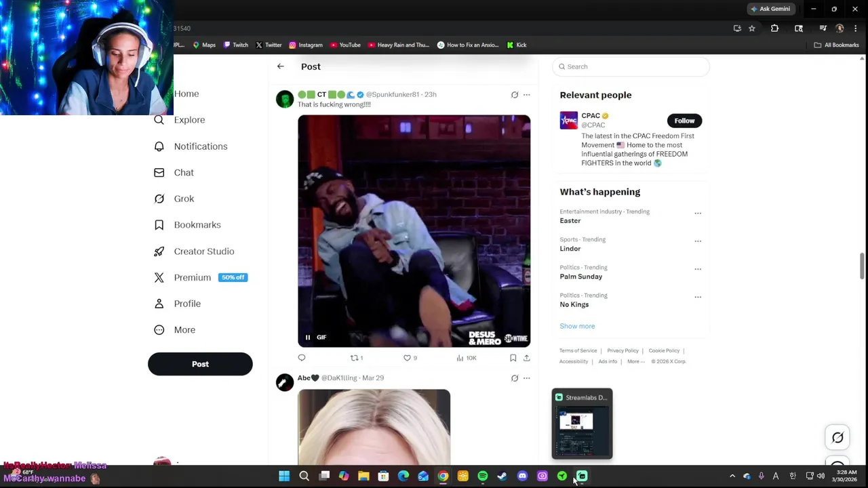Pause the GIF playback
This screenshot has width=868, height=488.
[x=307, y=338]
